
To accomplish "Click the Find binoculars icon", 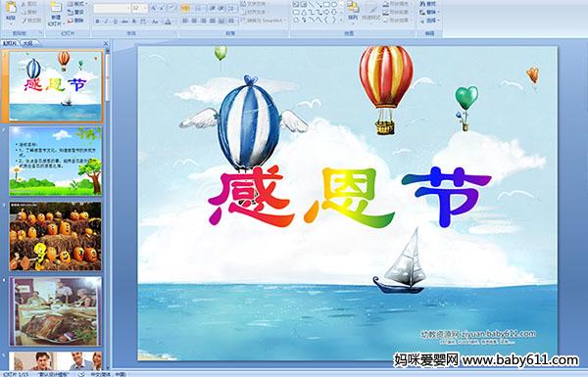I will [x=422, y=4].
